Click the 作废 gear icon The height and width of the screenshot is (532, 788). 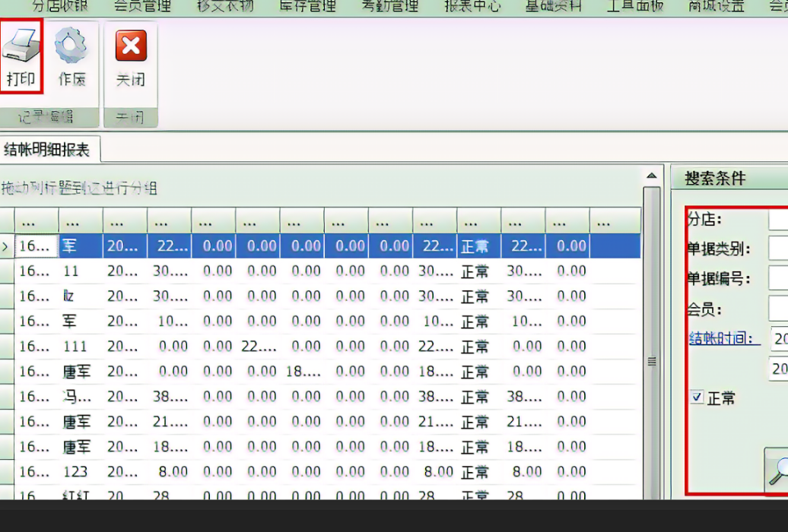71,46
